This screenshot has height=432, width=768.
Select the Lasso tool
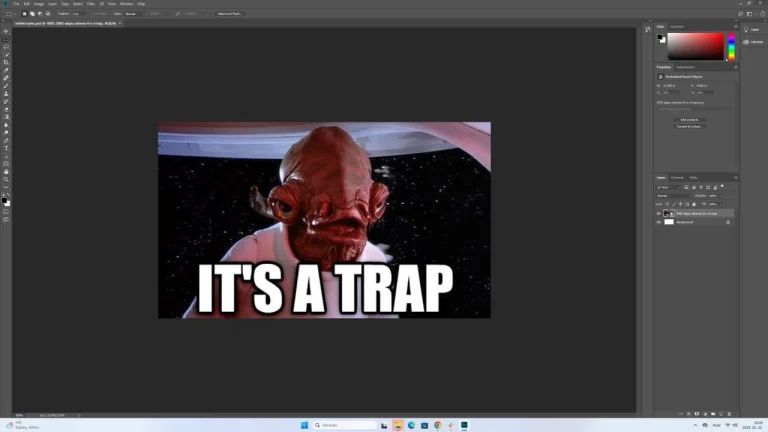click(6, 47)
